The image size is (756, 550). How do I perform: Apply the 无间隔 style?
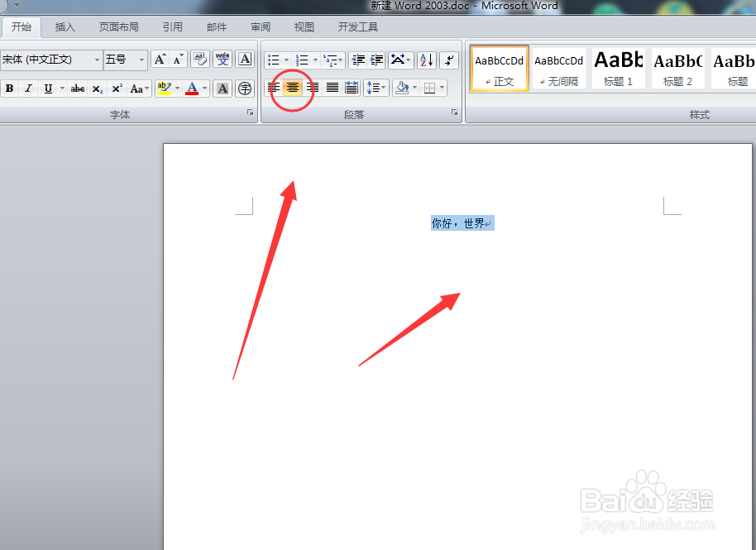coord(559,69)
